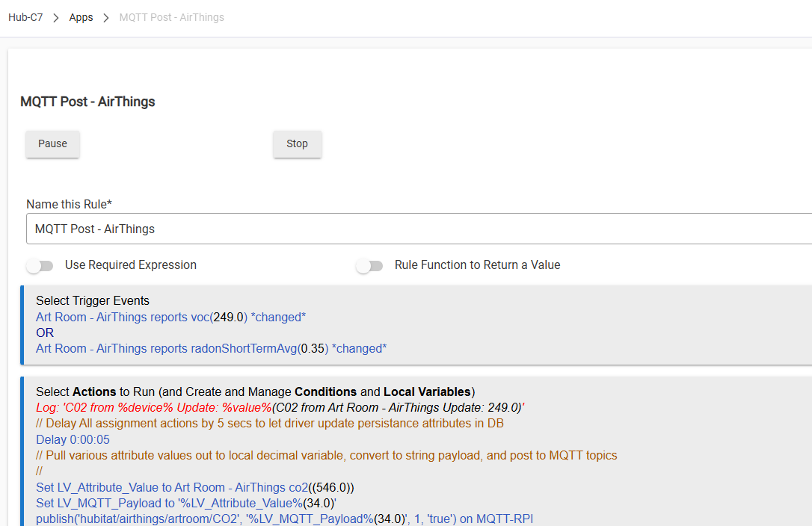Open radonShortTermAvg(0.35) changed trigger
This screenshot has height=526, width=812.
coord(212,349)
